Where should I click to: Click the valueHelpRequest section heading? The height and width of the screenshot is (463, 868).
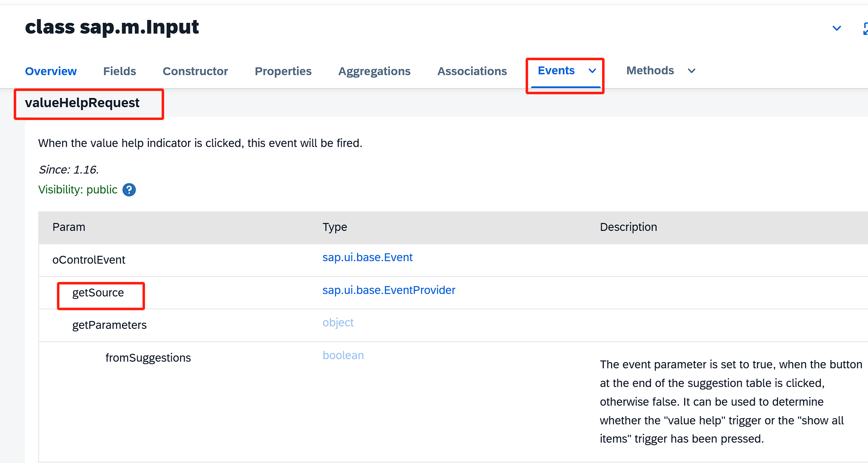[x=82, y=103]
